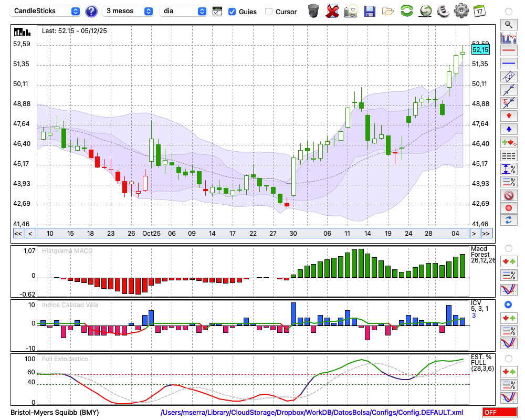Select the radio button beside Macd Forest panel
The width and height of the screenshot is (525, 420).
click(508, 248)
